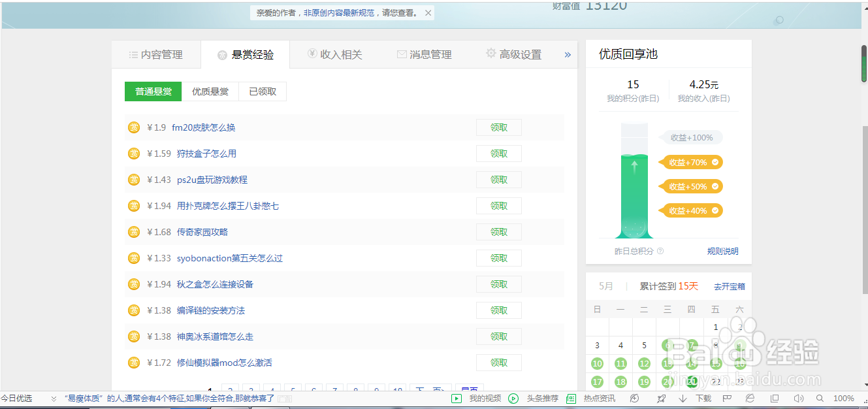Expand the » chevron after 高级设置
The height and width of the screenshot is (409, 868).
[567, 54]
